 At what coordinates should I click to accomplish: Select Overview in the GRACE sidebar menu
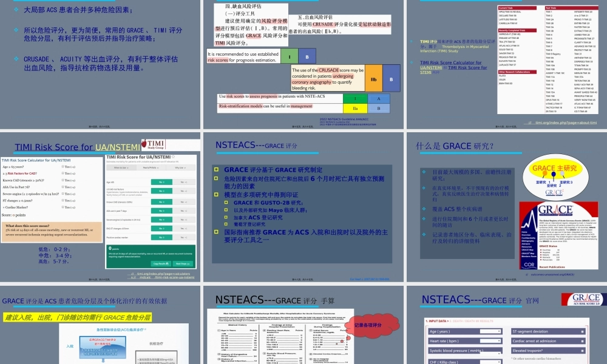pos(525,234)
